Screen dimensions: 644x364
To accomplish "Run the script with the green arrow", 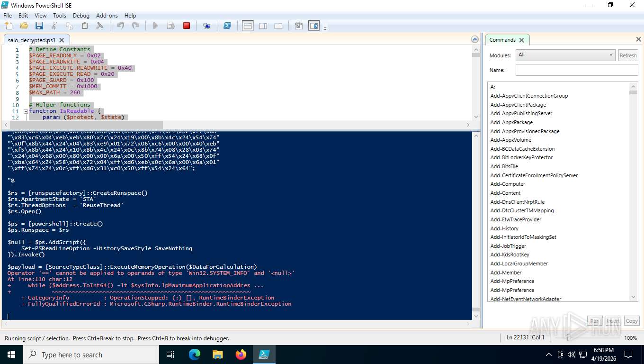I will coord(155,26).
